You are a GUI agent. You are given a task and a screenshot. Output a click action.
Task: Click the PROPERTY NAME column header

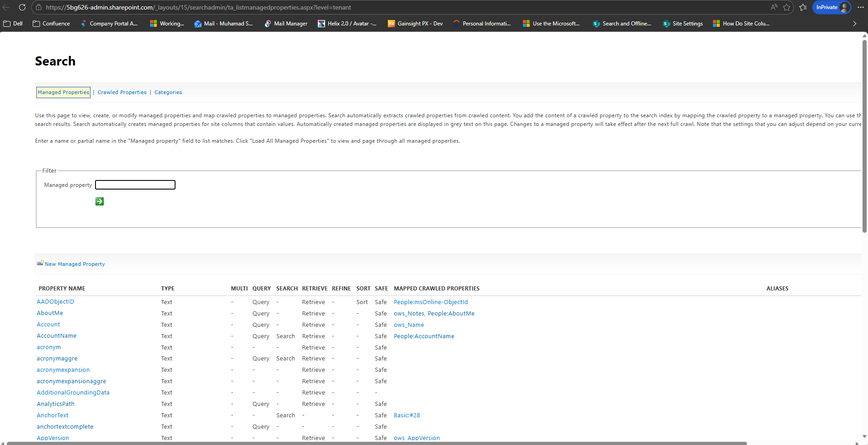click(62, 289)
